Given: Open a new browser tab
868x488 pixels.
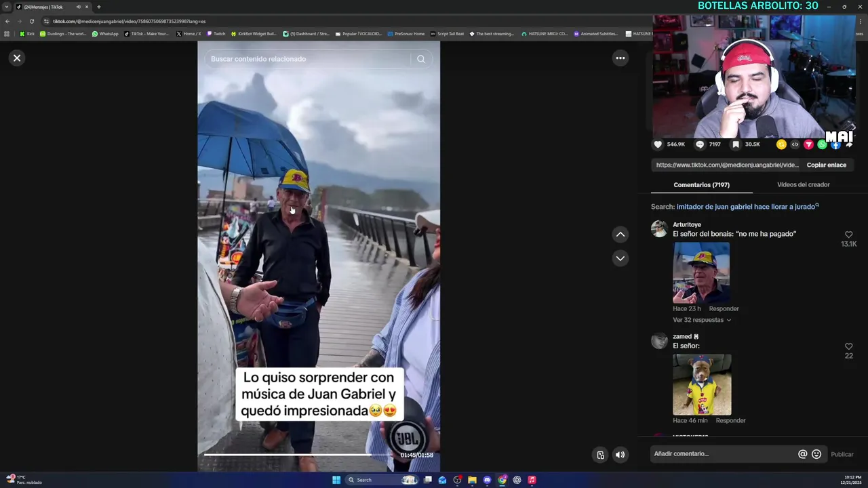Looking at the screenshot, I should [x=98, y=7].
